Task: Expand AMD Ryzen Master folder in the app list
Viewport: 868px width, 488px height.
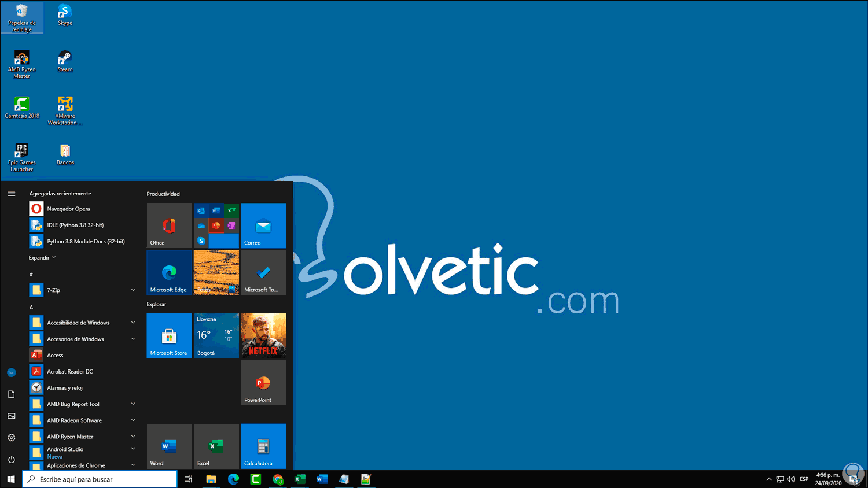Action: [x=83, y=436]
